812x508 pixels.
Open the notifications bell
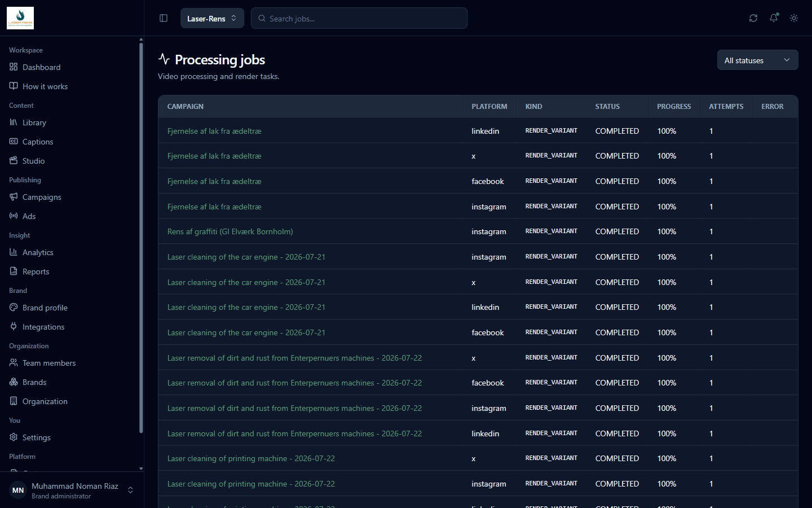[774, 18]
